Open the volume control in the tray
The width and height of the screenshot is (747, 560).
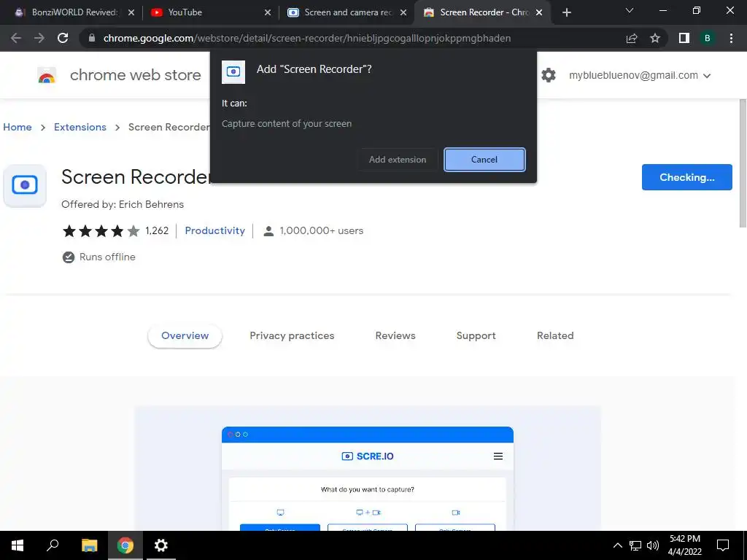[653, 545]
